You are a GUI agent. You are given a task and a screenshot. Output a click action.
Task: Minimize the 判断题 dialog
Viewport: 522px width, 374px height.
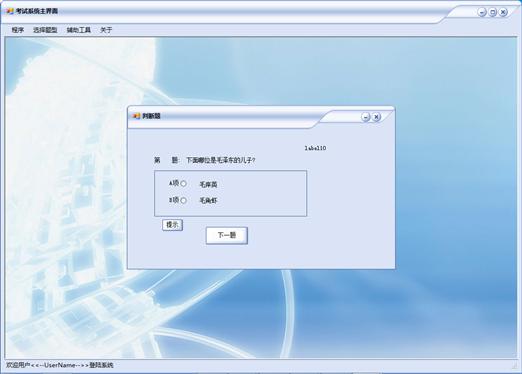pos(366,117)
